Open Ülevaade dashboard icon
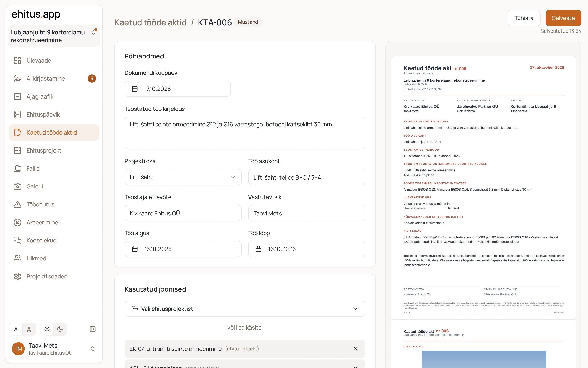Image resolution: width=588 pixels, height=368 pixels. (18, 60)
